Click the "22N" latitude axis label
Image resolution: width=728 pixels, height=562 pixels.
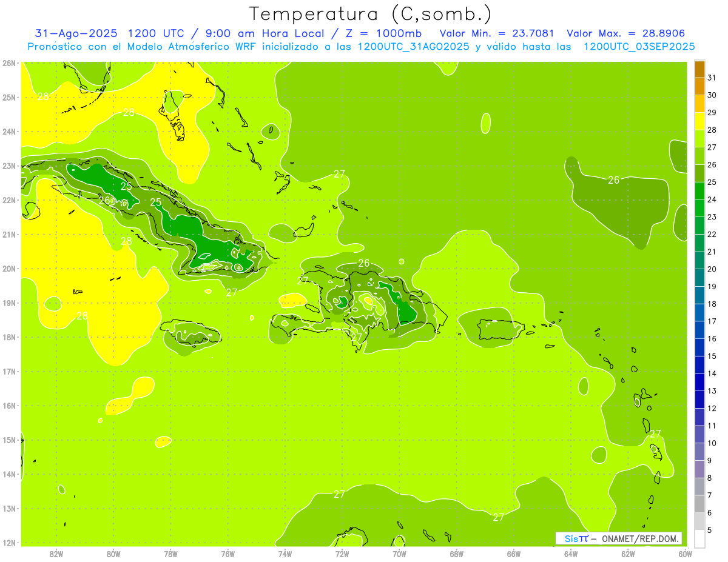click(9, 200)
